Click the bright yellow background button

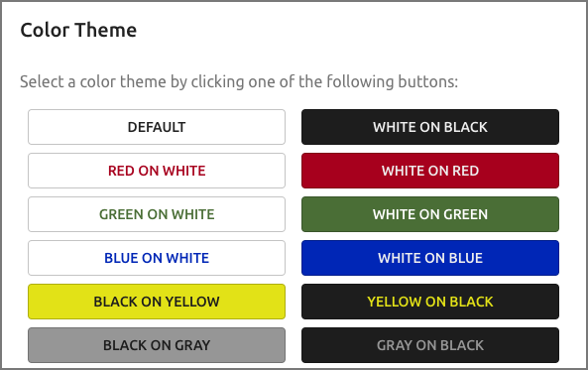(157, 302)
